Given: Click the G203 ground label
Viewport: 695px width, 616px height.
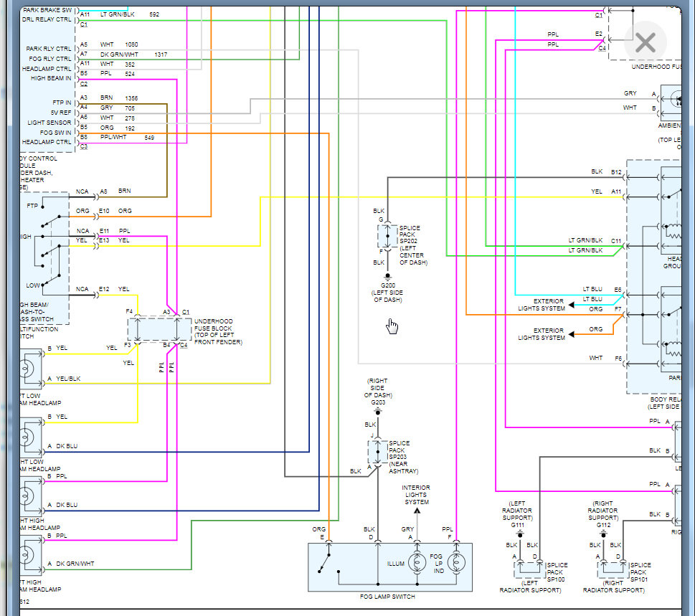Looking at the screenshot, I should click(x=378, y=402).
